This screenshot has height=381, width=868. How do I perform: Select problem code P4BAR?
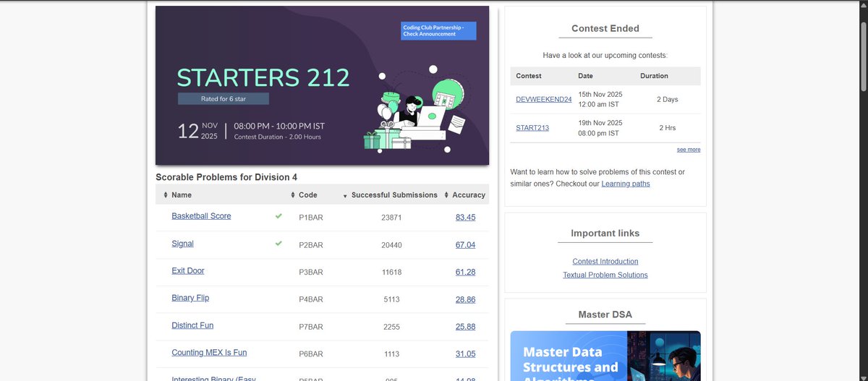pos(311,299)
